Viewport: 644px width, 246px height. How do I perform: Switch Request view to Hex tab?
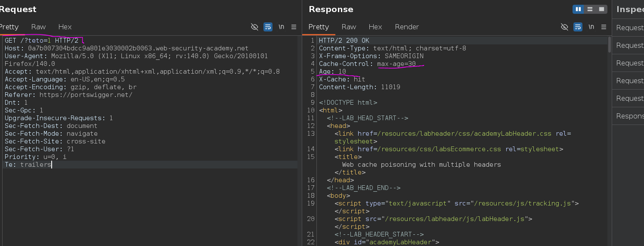[x=65, y=27]
